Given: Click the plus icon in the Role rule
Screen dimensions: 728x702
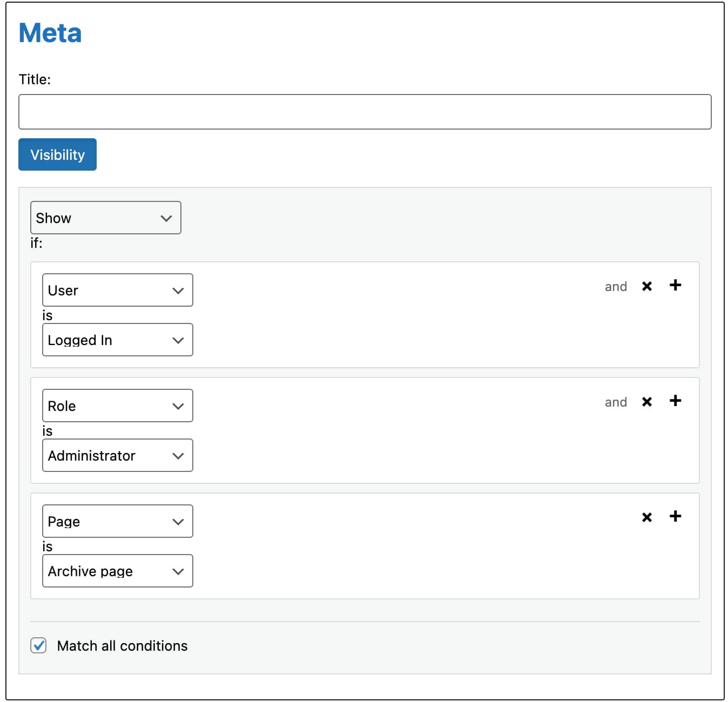Looking at the screenshot, I should pos(675,401).
